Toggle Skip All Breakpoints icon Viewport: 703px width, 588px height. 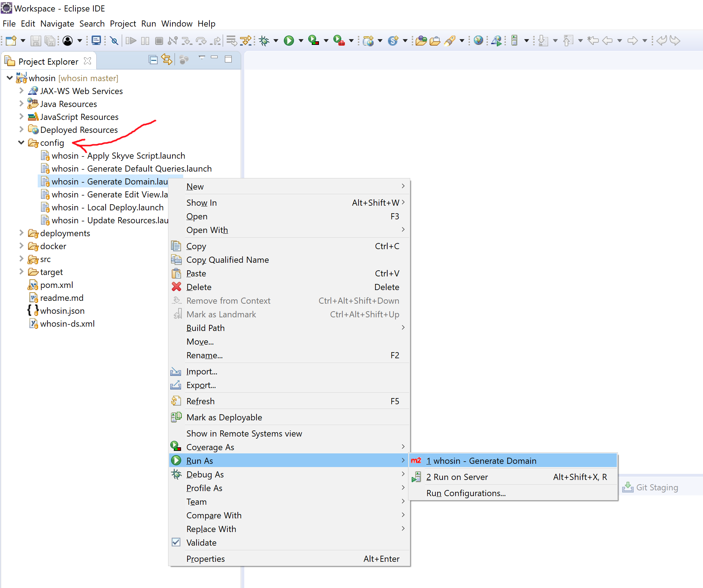coord(114,41)
